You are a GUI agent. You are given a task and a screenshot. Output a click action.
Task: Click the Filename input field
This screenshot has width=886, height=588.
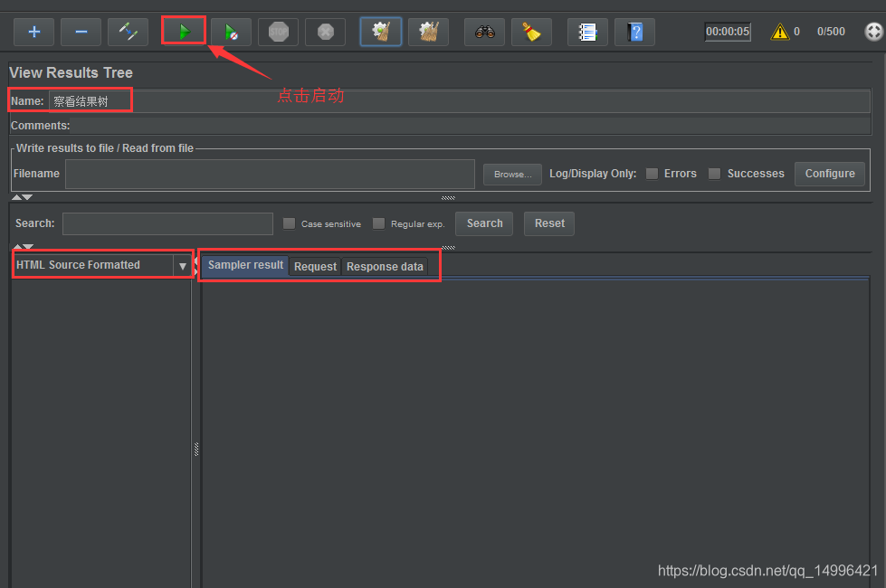[270, 174]
